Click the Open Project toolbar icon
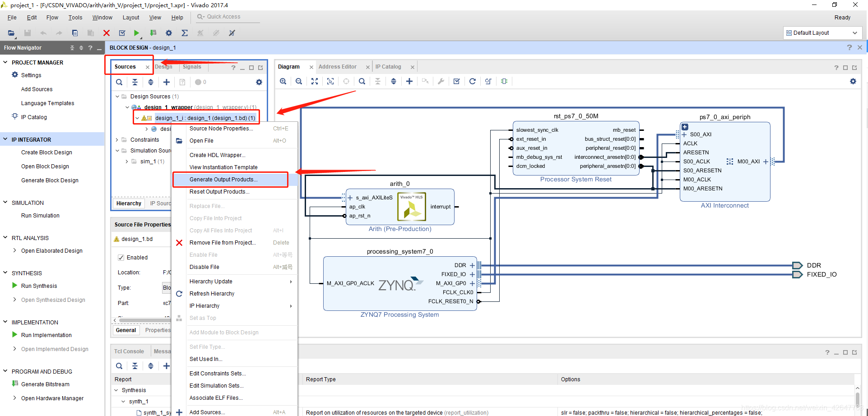Viewport: 868px width, 416px height. pyautogui.click(x=11, y=33)
